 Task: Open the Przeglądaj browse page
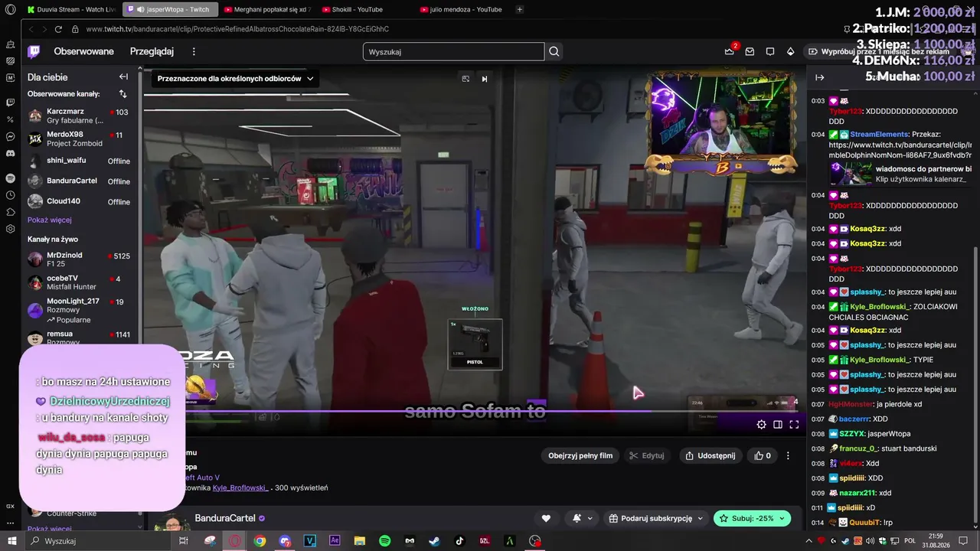(152, 51)
